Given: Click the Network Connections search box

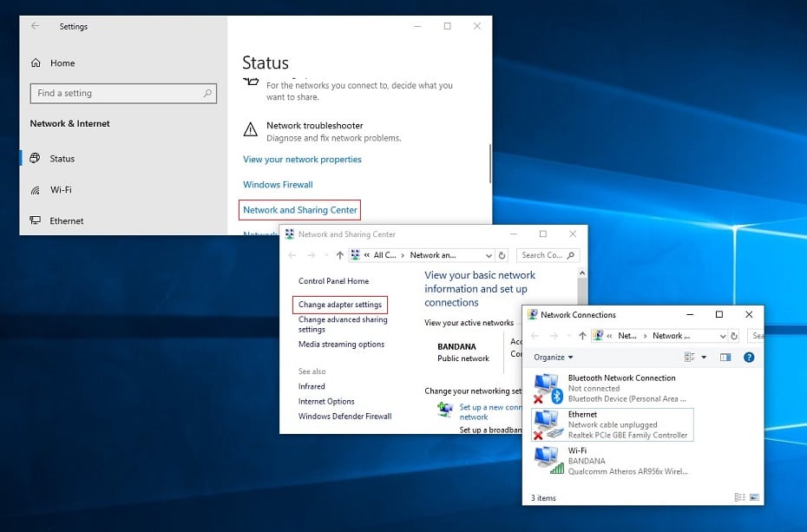Looking at the screenshot, I should coord(755,336).
